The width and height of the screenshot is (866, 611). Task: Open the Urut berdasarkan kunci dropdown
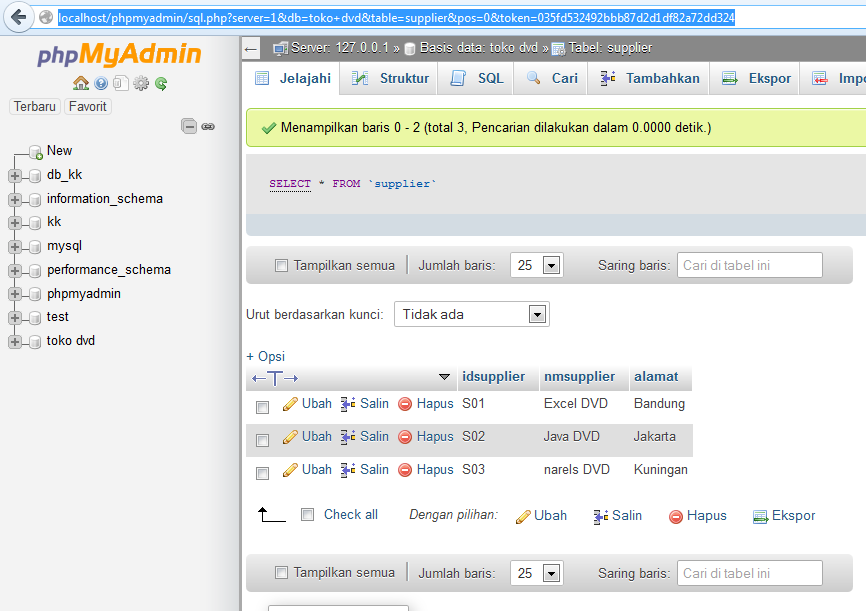coord(471,313)
